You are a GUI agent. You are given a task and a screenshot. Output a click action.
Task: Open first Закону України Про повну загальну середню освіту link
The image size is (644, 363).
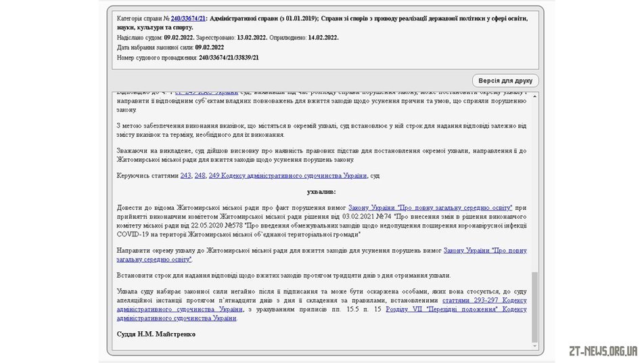click(x=430, y=208)
